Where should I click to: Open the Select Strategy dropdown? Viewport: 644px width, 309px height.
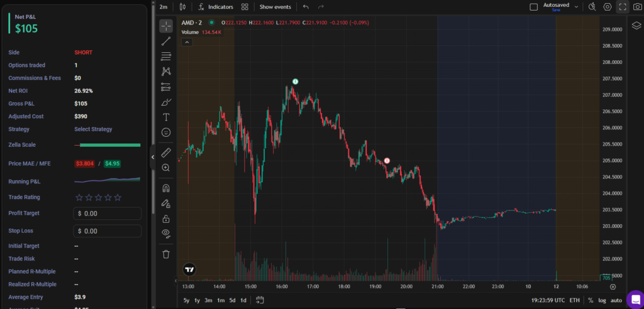click(93, 129)
